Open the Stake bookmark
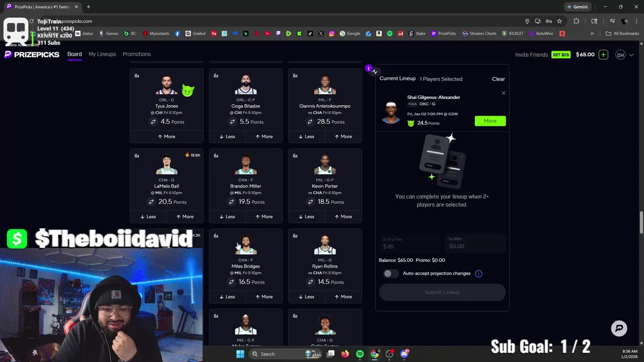The image size is (644, 362). [x=417, y=34]
